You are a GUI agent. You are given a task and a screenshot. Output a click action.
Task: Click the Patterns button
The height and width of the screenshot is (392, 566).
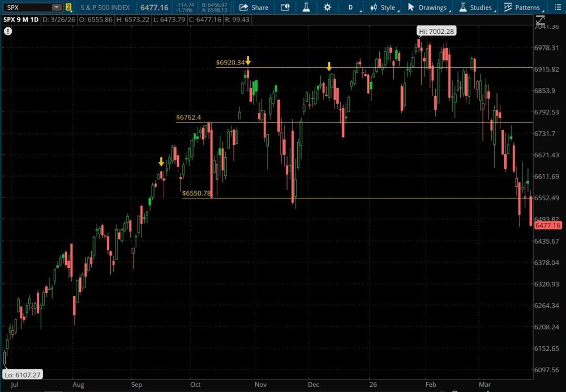point(522,7)
